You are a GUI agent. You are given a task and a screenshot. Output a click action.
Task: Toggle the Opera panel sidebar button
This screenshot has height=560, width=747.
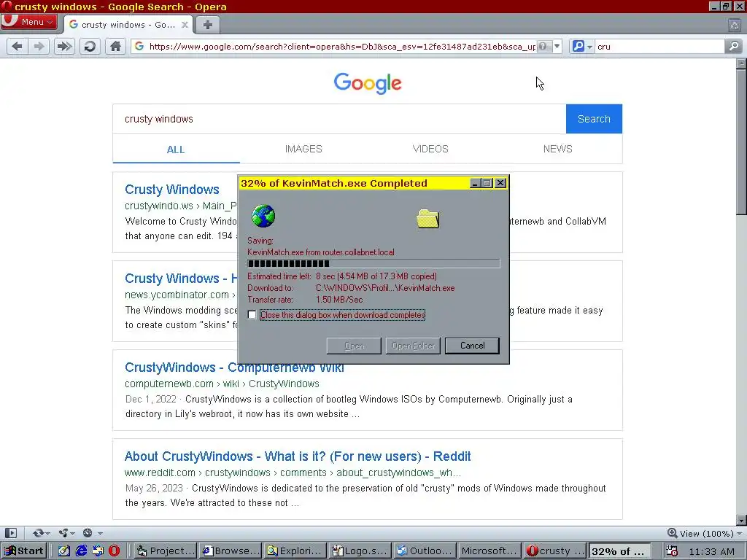point(10,533)
